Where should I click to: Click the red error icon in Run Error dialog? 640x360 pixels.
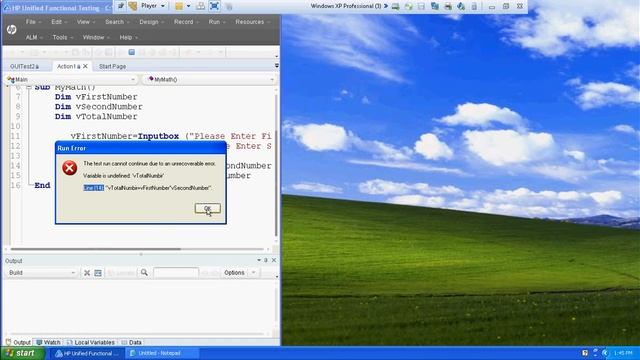pyautogui.click(x=70, y=168)
